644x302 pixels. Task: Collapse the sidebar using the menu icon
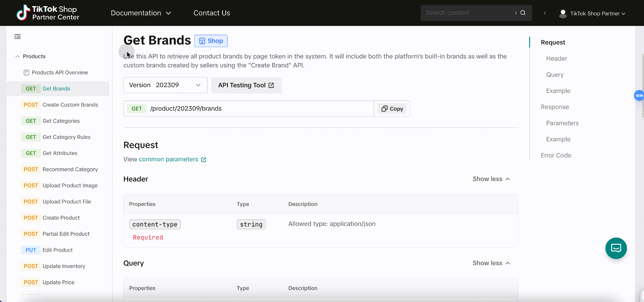click(x=17, y=37)
